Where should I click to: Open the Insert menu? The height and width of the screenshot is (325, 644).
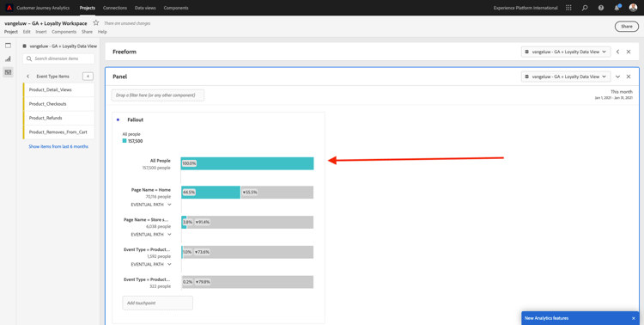(x=41, y=32)
